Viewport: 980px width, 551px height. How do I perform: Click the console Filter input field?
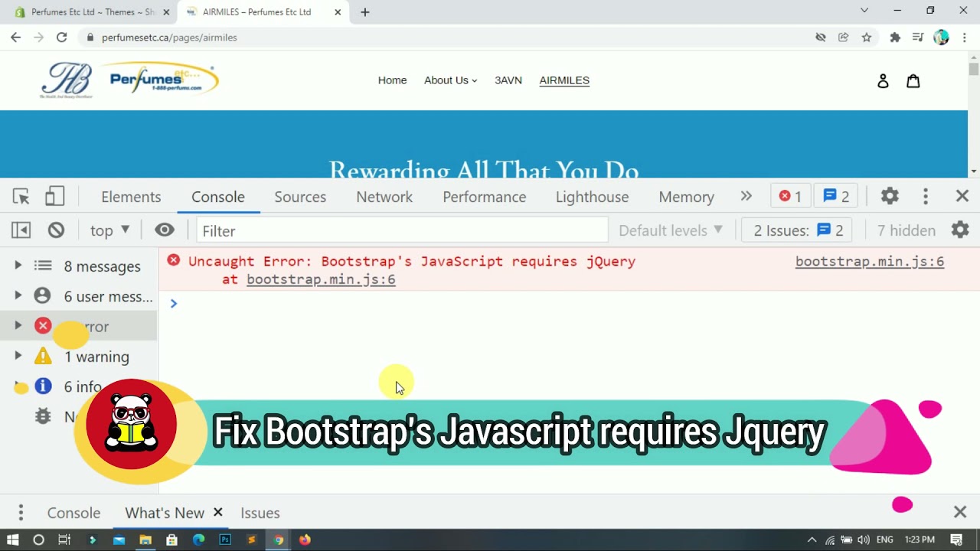click(402, 230)
